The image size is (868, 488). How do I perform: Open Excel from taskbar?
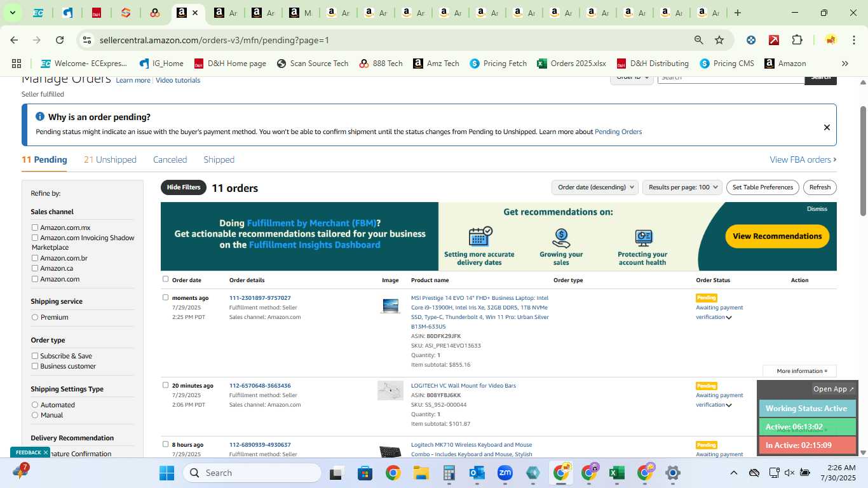coord(616,473)
